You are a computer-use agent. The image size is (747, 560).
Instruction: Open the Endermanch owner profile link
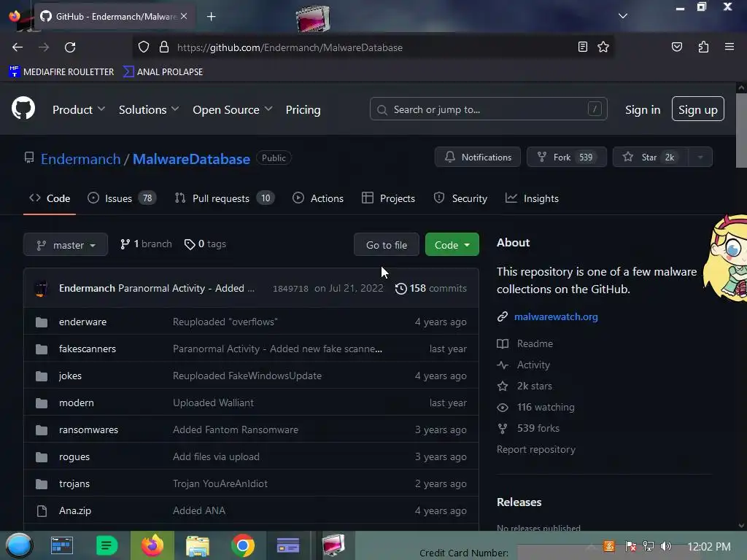80,158
